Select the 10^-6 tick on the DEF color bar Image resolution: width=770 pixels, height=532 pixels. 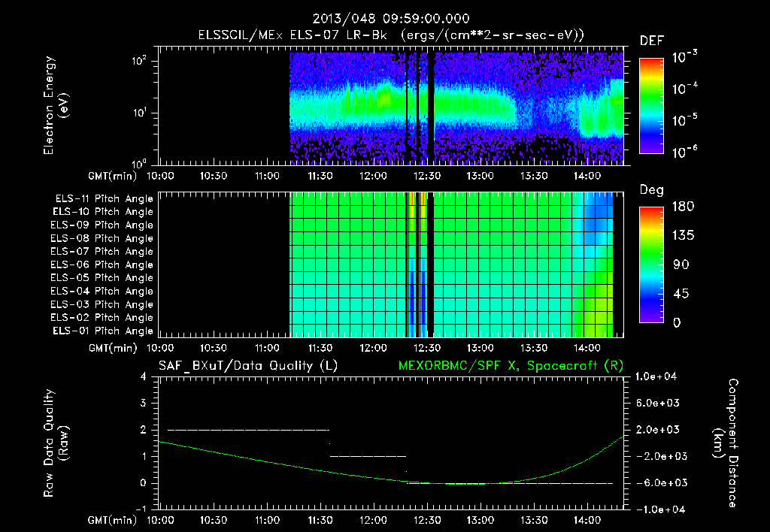point(684,152)
